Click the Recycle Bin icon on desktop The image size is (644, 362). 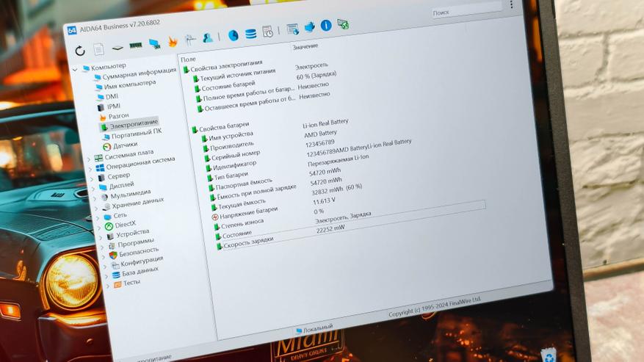[x=549, y=356]
